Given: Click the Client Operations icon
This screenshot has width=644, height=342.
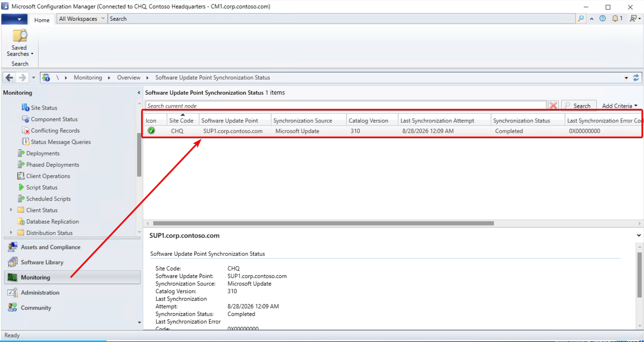Looking at the screenshot, I should pos(21,176).
